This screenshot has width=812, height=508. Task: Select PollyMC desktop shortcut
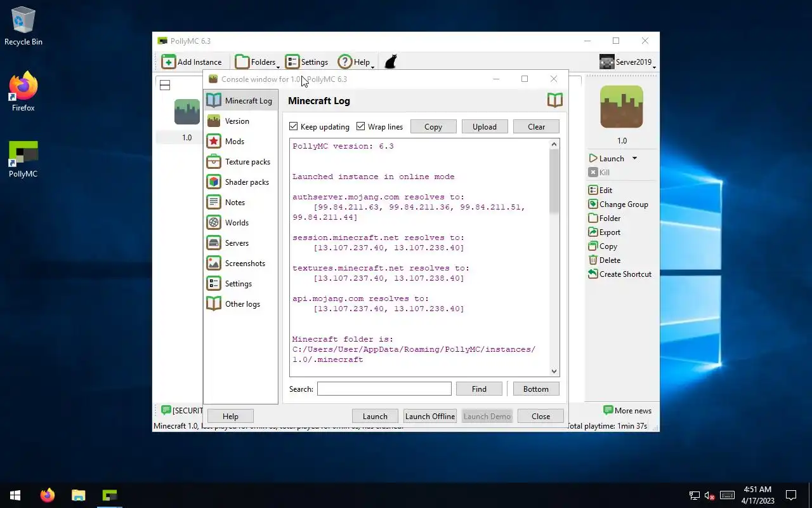click(x=23, y=159)
